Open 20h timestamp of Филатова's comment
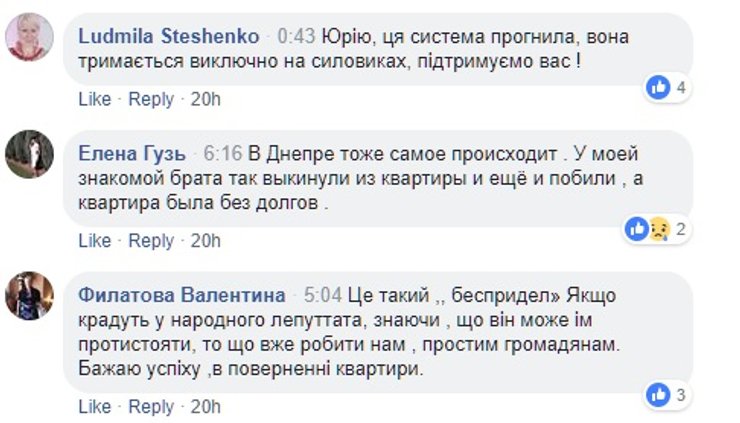Screen dimensions: 740x423 coord(205,407)
